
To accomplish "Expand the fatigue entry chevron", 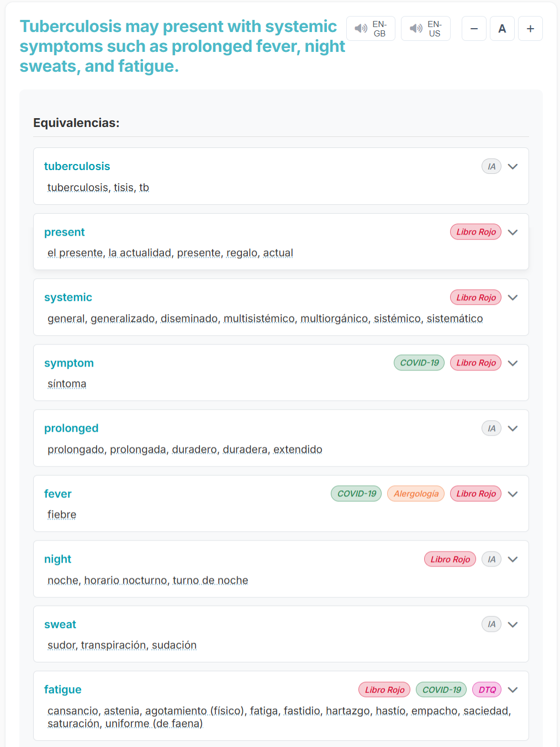I will pos(513,690).
